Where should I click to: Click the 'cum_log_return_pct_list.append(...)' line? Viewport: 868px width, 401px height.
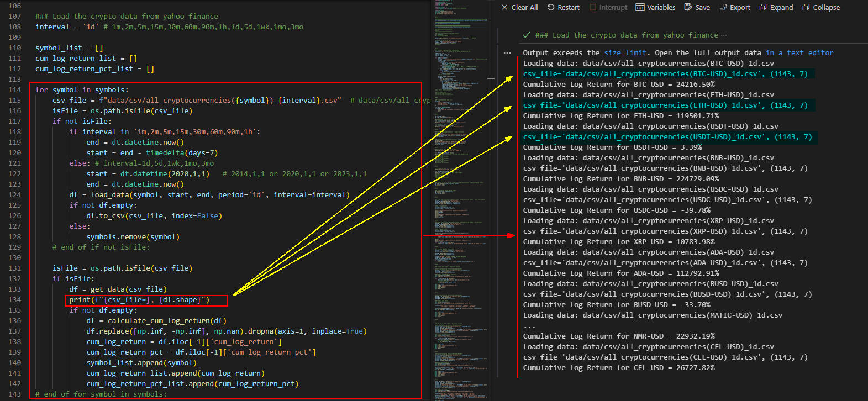pos(192,383)
